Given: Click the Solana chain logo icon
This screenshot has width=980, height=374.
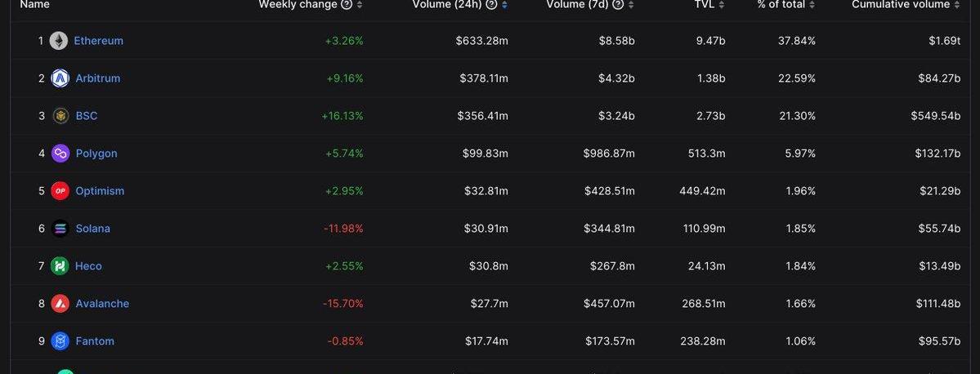Looking at the screenshot, I should [x=60, y=229].
